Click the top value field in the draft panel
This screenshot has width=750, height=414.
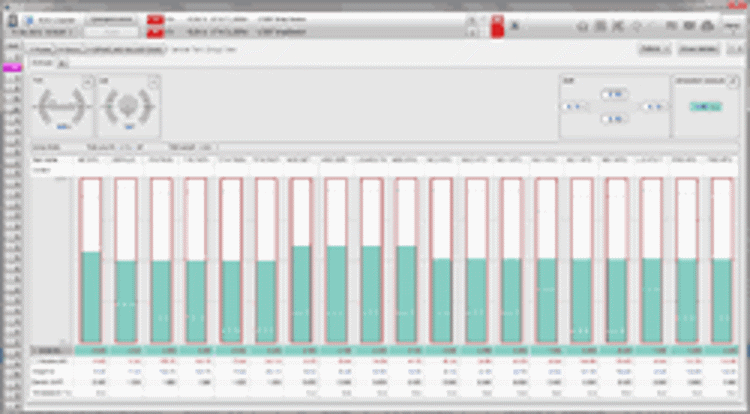[x=614, y=93]
